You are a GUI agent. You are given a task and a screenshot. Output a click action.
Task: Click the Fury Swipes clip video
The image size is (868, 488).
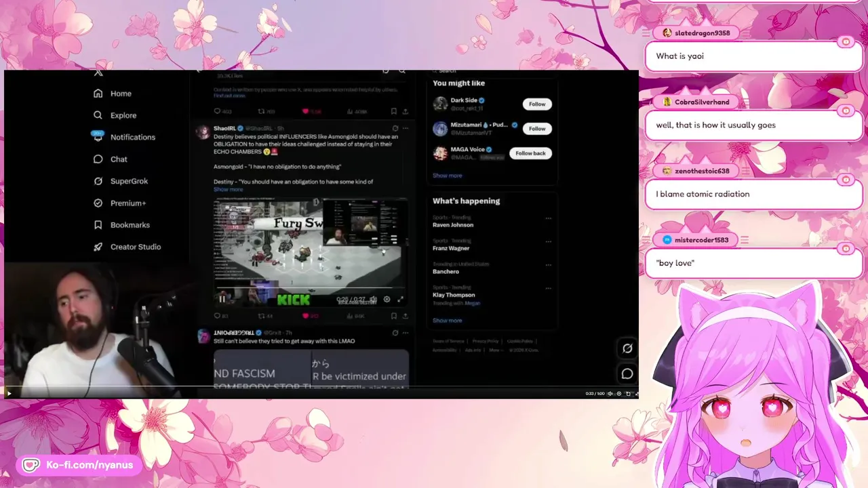click(x=311, y=251)
